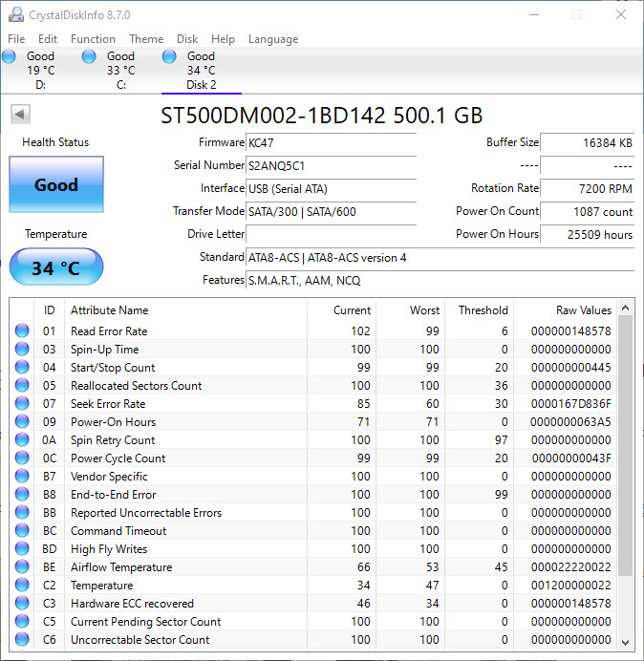Click status orb for Seek Error Rate
The width and height of the screenshot is (644, 661).
pyautogui.click(x=22, y=403)
